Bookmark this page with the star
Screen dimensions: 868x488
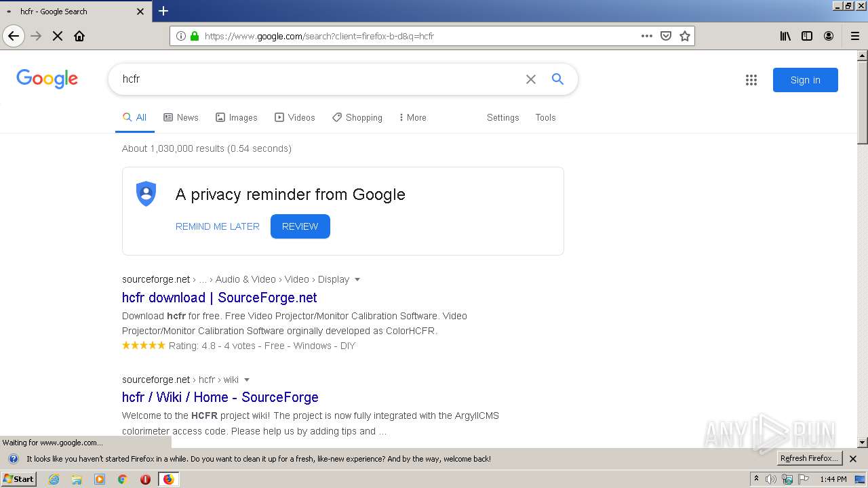(685, 36)
